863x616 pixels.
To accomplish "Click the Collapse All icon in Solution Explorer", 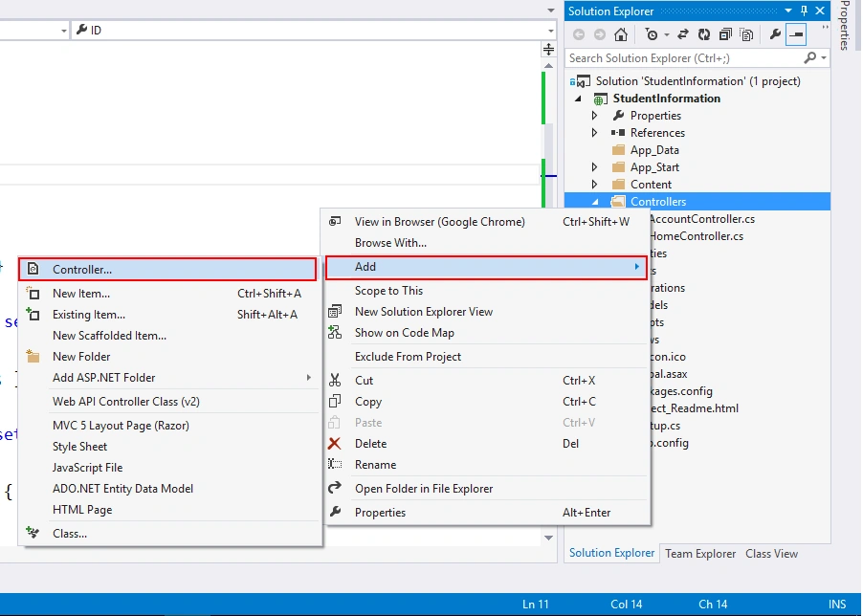I will [725, 34].
